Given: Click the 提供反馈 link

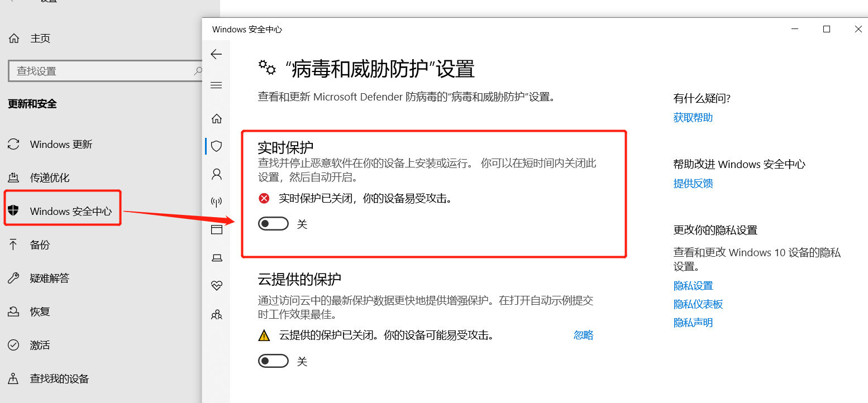Looking at the screenshot, I should click(693, 184).
